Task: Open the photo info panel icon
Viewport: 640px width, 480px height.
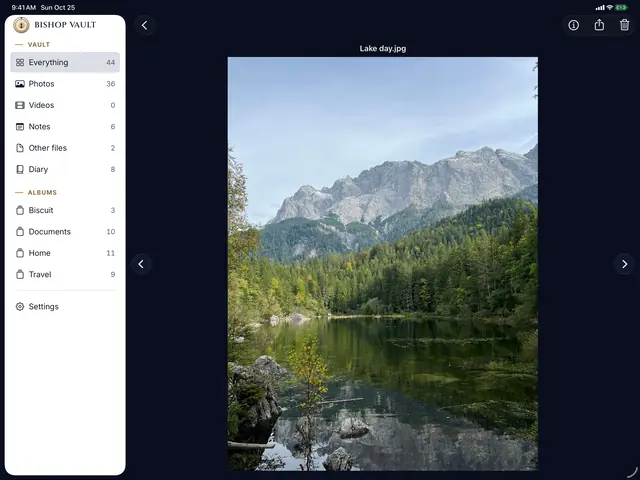Action: click(x=573, y=25)
